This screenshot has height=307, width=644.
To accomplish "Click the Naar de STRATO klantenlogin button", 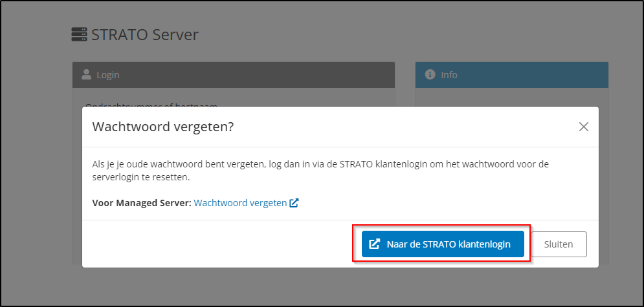I will tap(443, 244).
